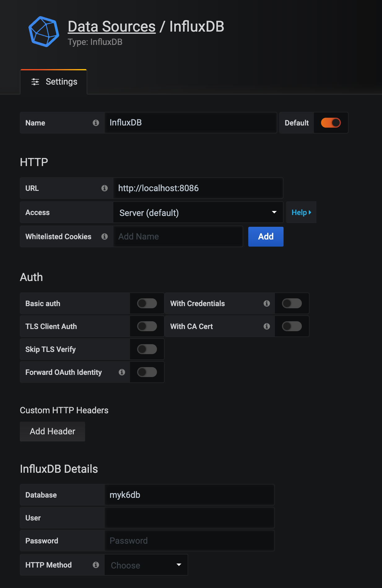Click the TLS Client Auth label
The height and width of the screenshot is (588, 382).
click(51, 327)
